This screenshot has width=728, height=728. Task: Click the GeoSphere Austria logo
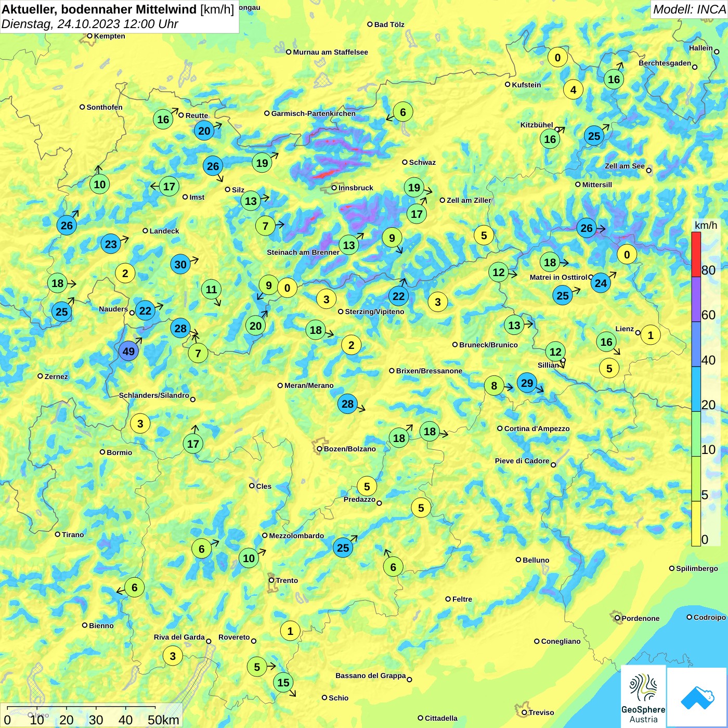(643, 696)
